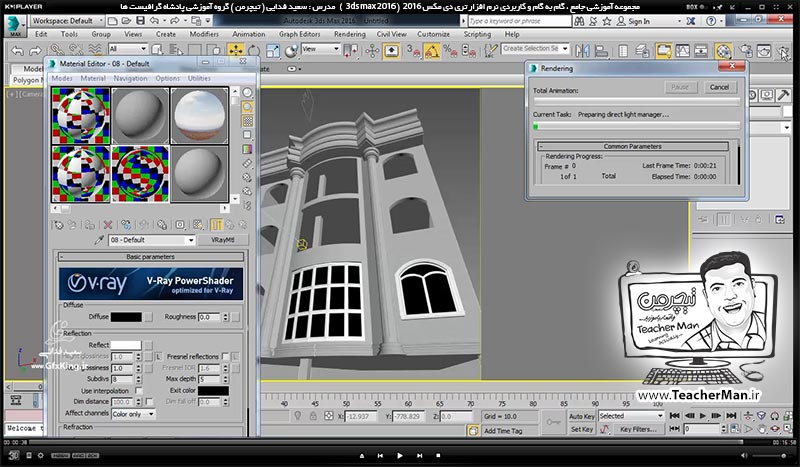Viewport: 800px width, 467px height.
Task: Click the Sign In link
Action: click(633, 21)
